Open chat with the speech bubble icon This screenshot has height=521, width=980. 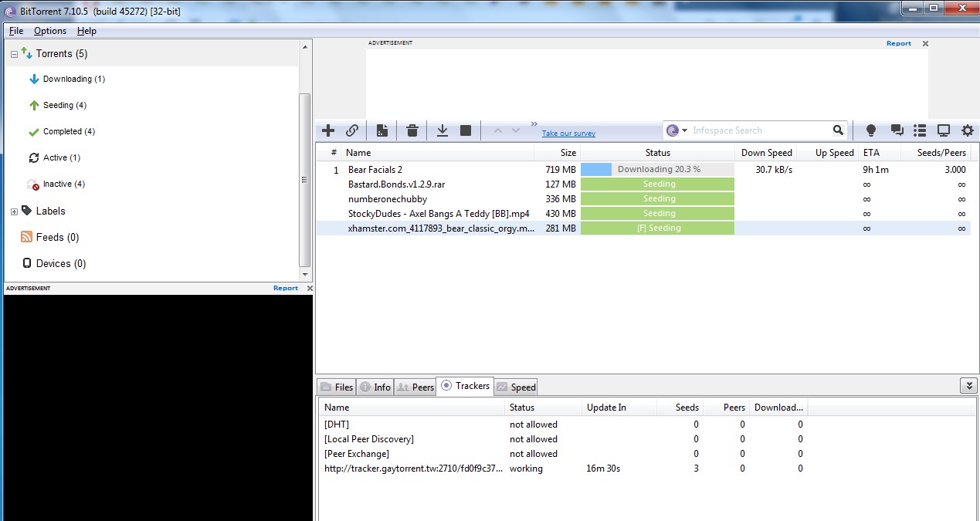click(x=896, y=130)
